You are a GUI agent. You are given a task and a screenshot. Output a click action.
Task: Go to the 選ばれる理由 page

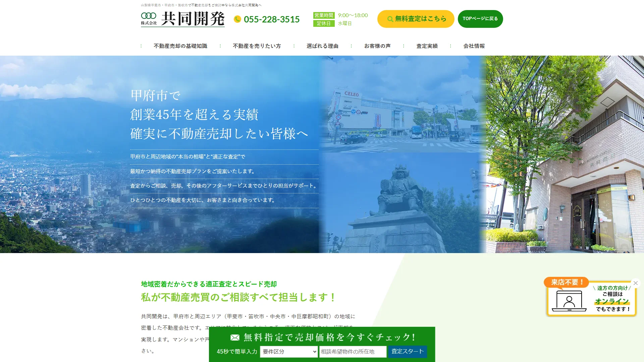[x=322, y=46]
